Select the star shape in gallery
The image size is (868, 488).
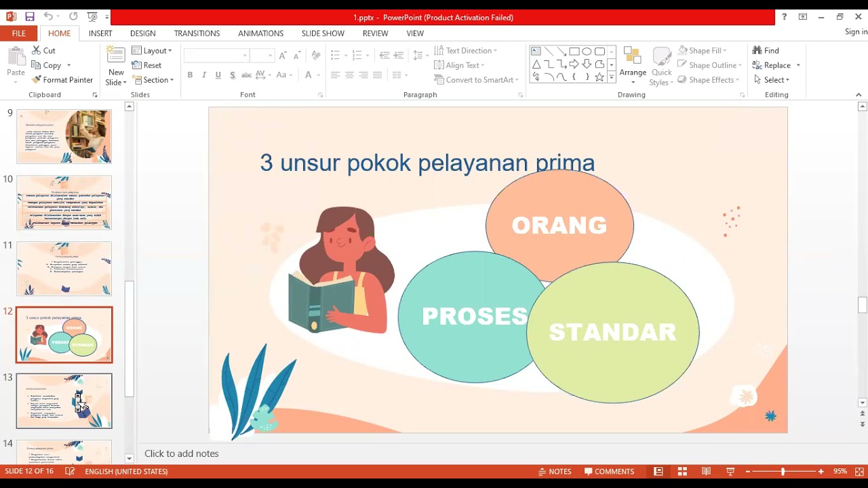(599, 77)
